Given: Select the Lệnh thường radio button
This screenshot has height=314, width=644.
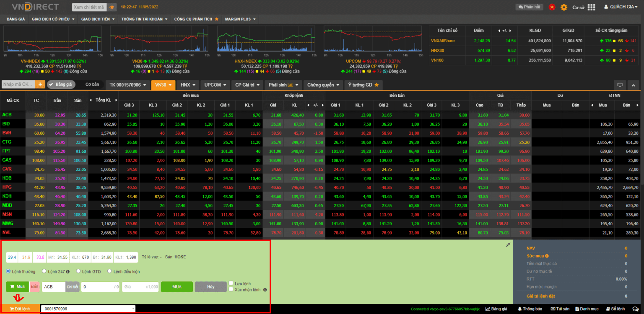Looking at the screenshot, I should (8, 271).
